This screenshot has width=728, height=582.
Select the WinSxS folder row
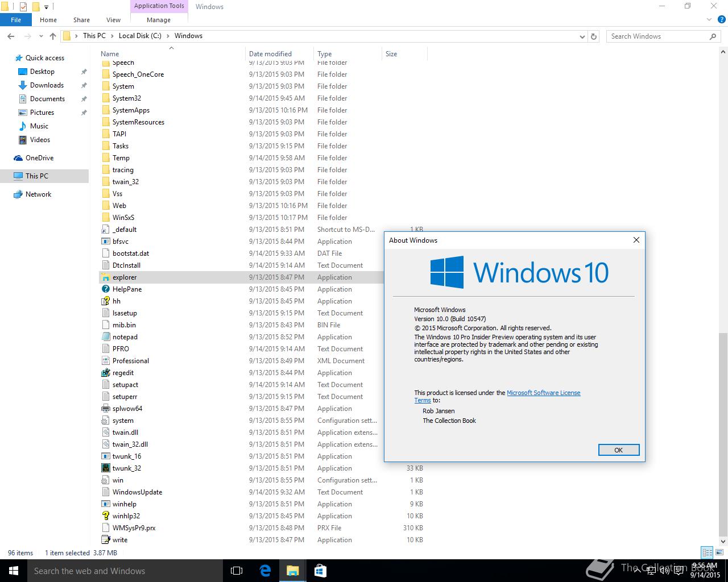pos(262,218)
